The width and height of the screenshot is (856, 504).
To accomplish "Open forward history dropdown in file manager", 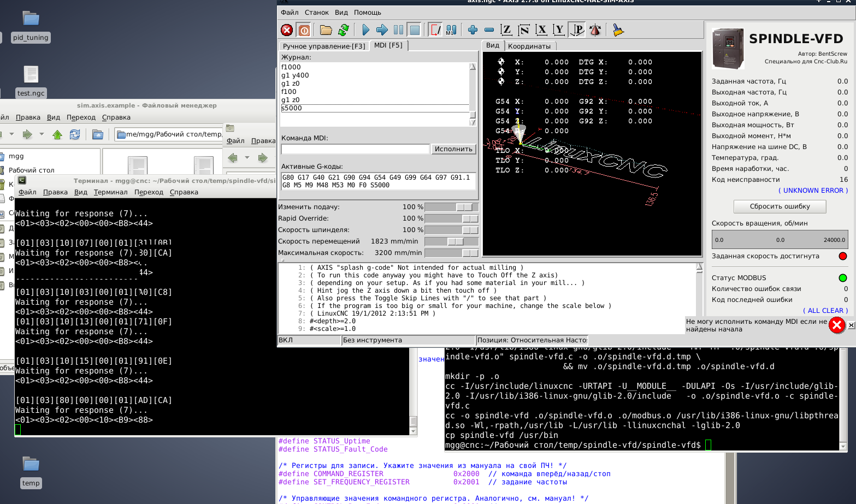I will 42,134.
